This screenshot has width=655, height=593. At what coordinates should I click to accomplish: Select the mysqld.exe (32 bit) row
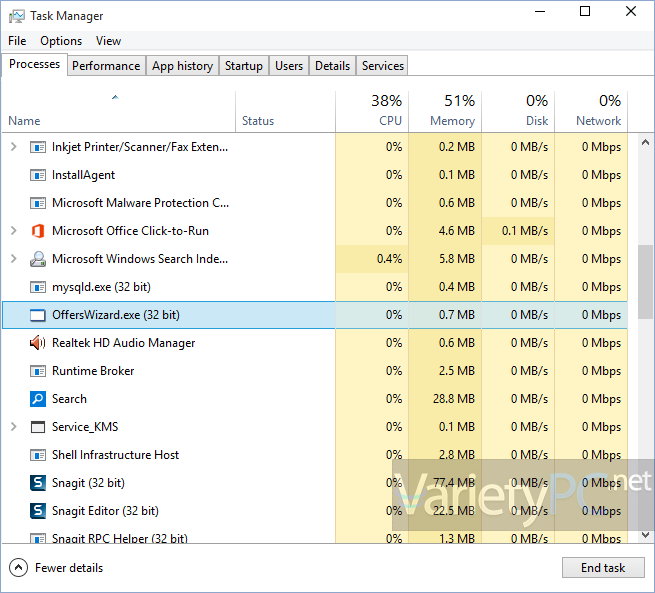(x=315, y=287)
